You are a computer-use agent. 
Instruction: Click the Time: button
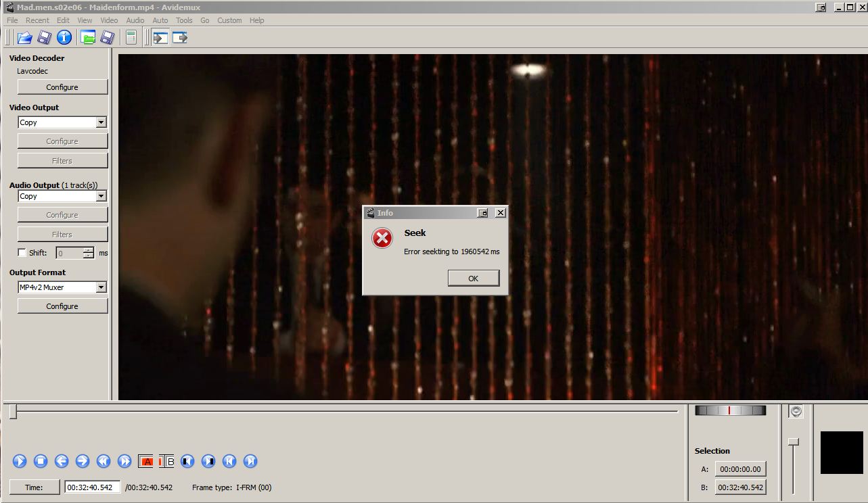coord(35,487)
